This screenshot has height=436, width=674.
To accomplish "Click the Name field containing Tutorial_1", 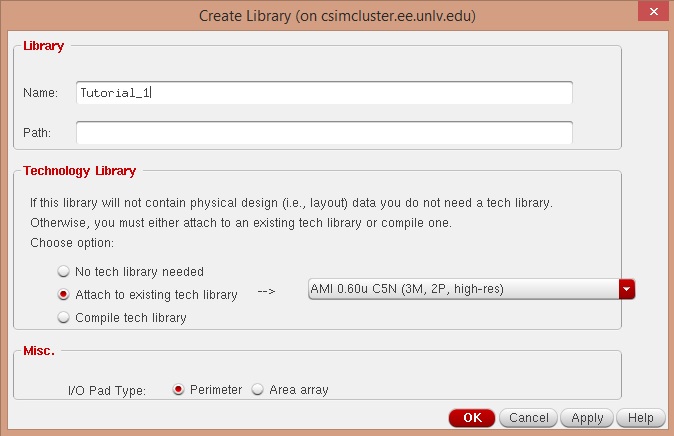I will tap(323, 93).
